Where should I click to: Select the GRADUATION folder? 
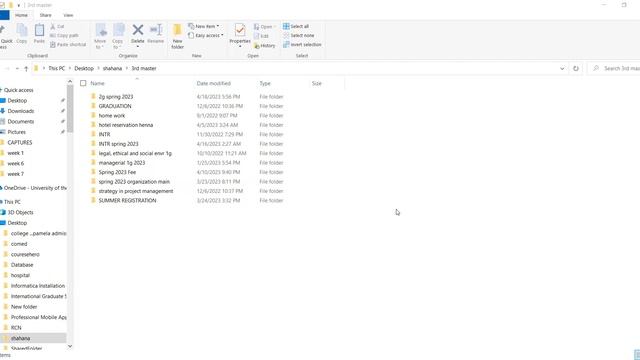[x=115, y=106]
